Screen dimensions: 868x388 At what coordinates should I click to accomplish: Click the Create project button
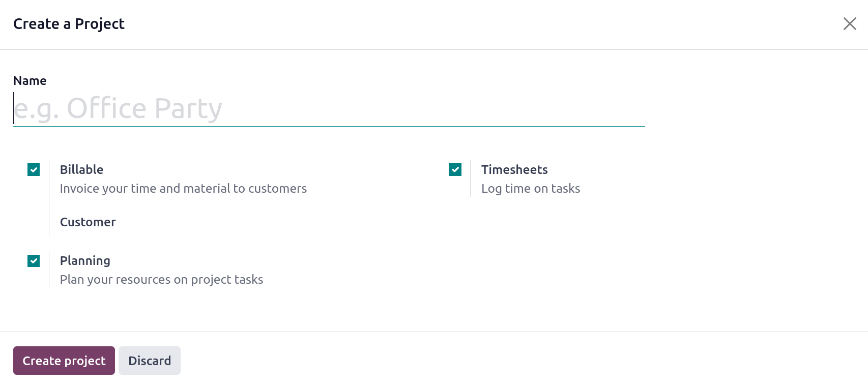[64, 361]
